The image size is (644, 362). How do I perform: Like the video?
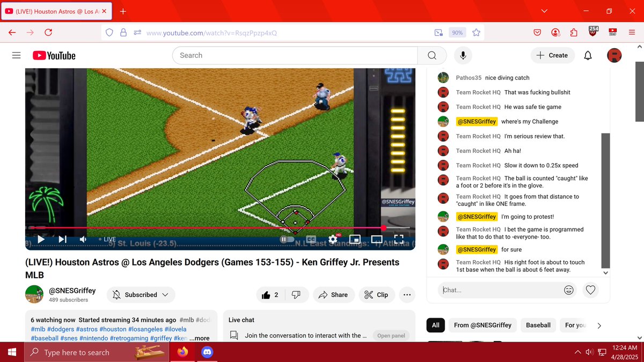tap(270, 295)
